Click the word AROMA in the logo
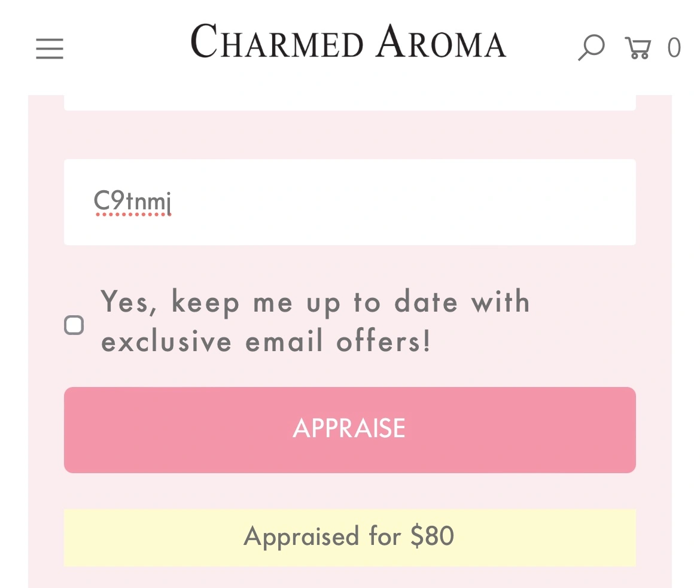The image size is (700, 588). click(442, 42)
